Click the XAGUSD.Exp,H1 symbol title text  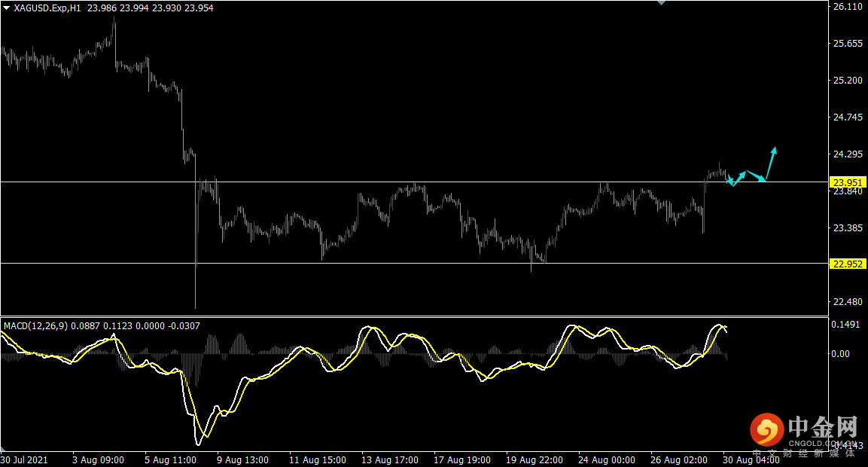click(x=47, y=8)
